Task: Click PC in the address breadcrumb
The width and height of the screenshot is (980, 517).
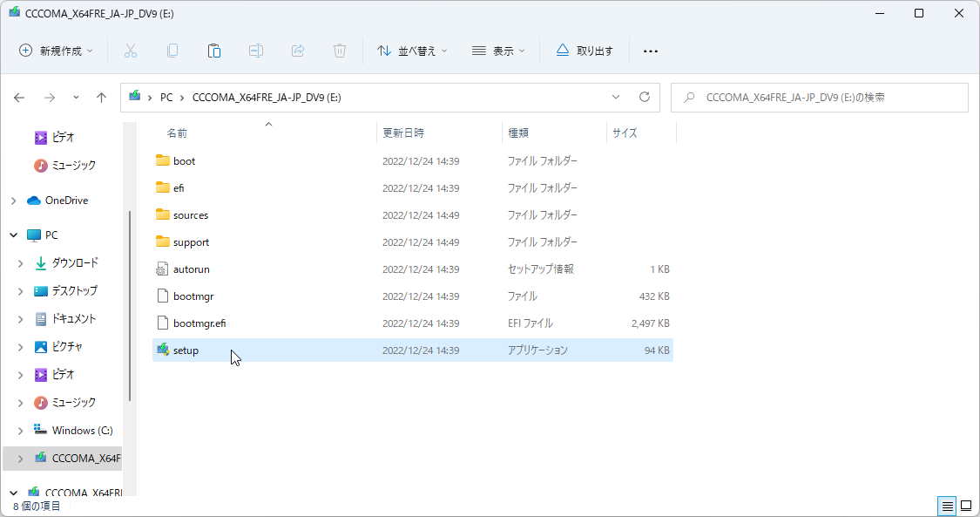Action: [166, 98]
